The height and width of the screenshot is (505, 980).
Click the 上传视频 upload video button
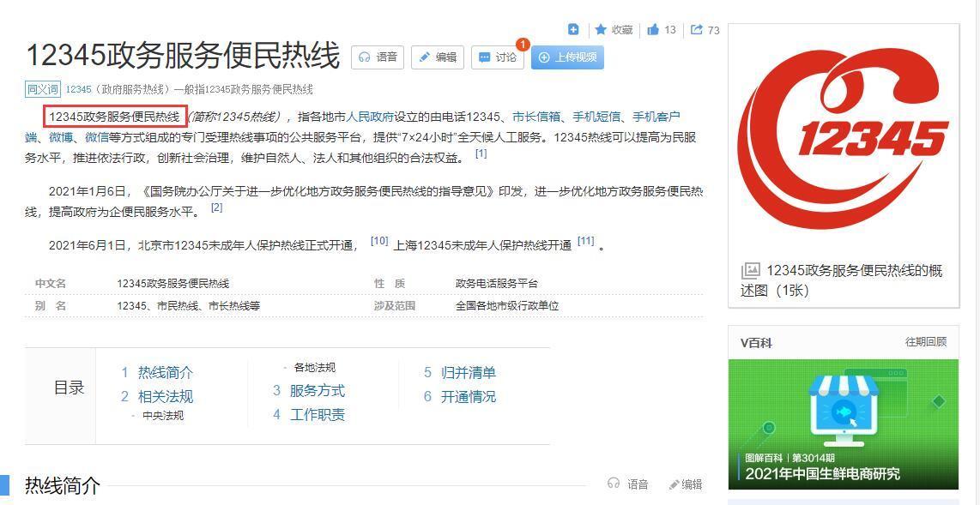click(x=566, y=57)
